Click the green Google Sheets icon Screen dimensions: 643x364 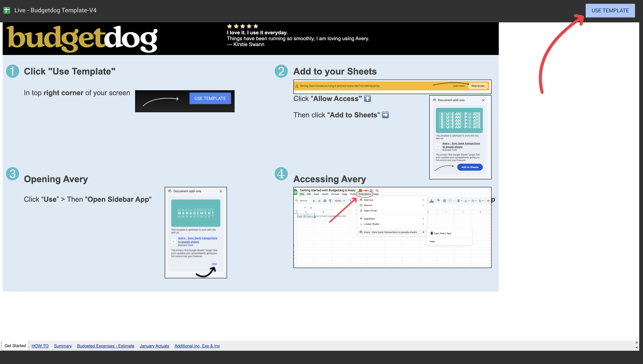pyautogui.click(x=7, y=10)
